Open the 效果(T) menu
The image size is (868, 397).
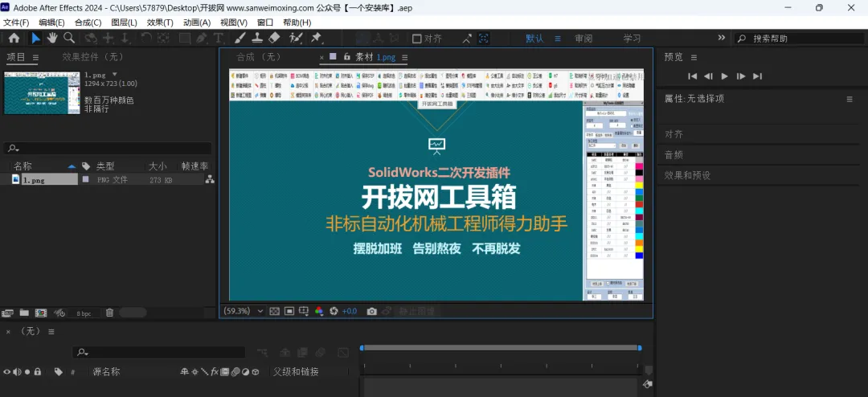(x=160, y=23)
